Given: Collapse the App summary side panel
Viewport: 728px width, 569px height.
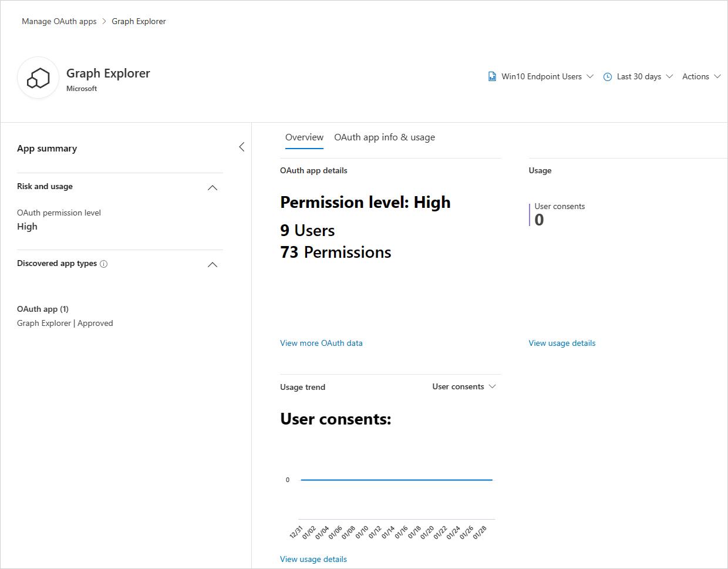Looking at the screenshot, I should (241, 147).
